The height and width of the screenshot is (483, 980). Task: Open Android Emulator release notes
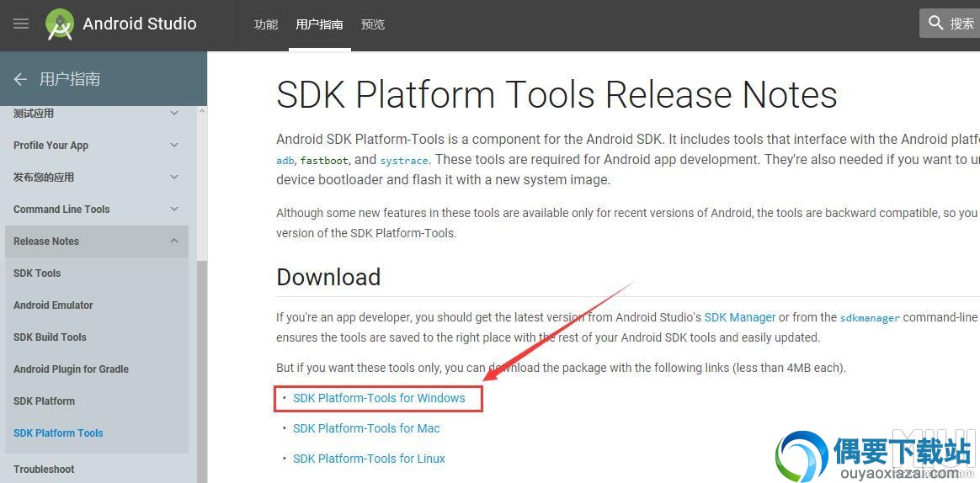(x=53, y=305)
